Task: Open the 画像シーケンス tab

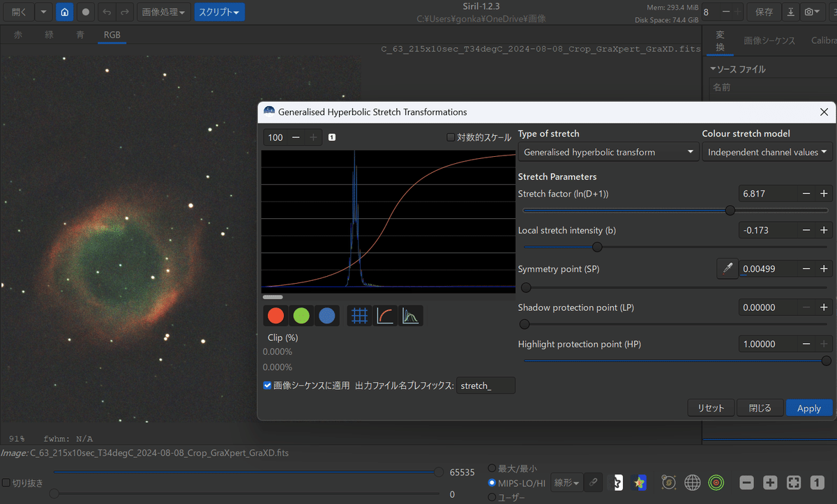Action: [x=769, y=40]
